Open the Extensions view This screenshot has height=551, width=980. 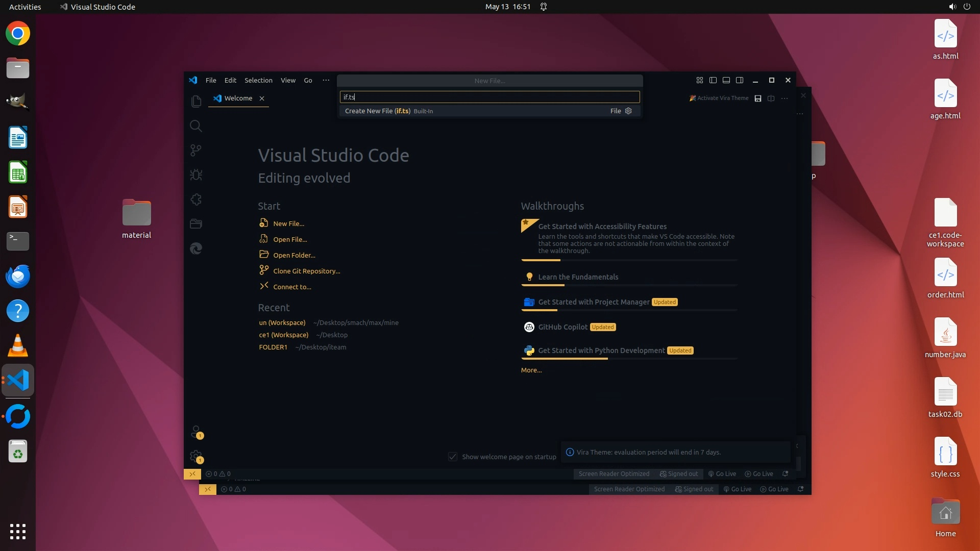point(196,199)
